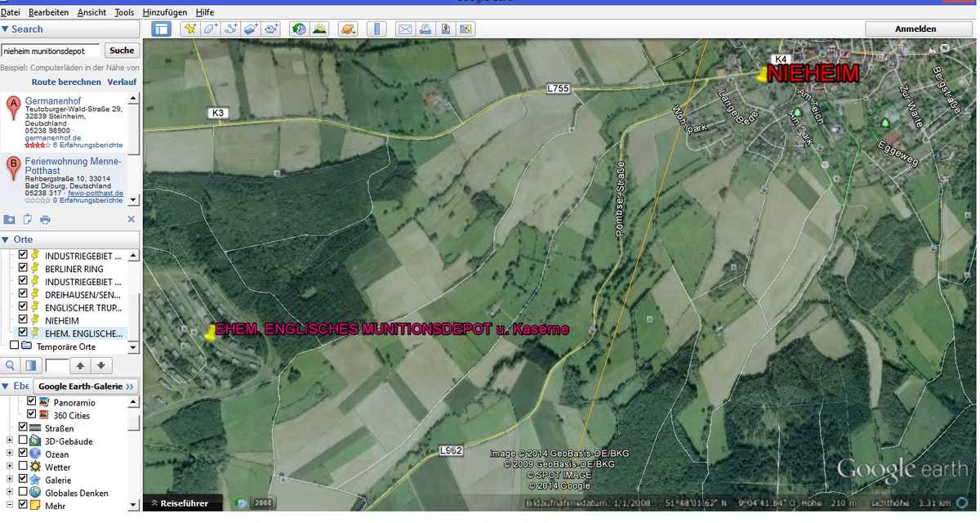980x523 pixels.
Task: Collapse the Orte panel
Action: 5,239
